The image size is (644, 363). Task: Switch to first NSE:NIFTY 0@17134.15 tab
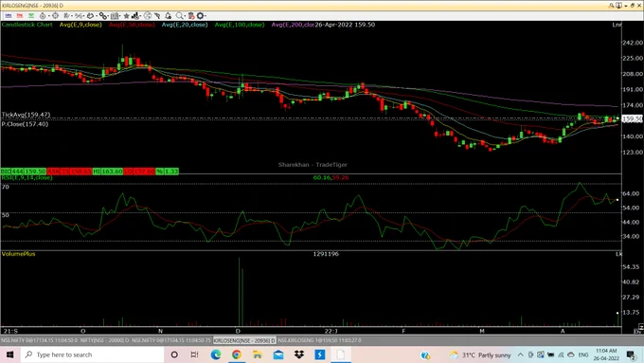[x=40, y=340]
